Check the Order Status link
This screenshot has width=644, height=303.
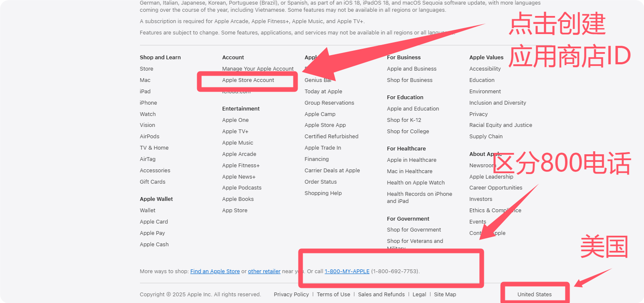coord(321,182)
